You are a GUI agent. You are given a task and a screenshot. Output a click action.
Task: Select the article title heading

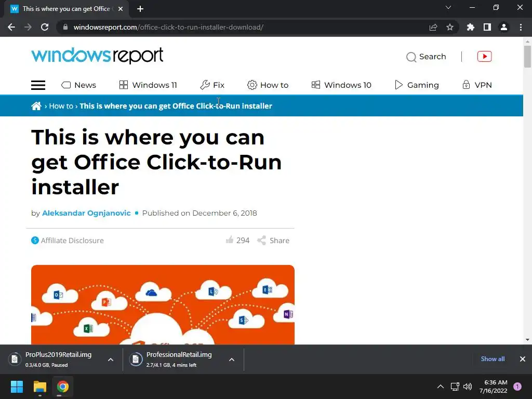tap(156, 162)
